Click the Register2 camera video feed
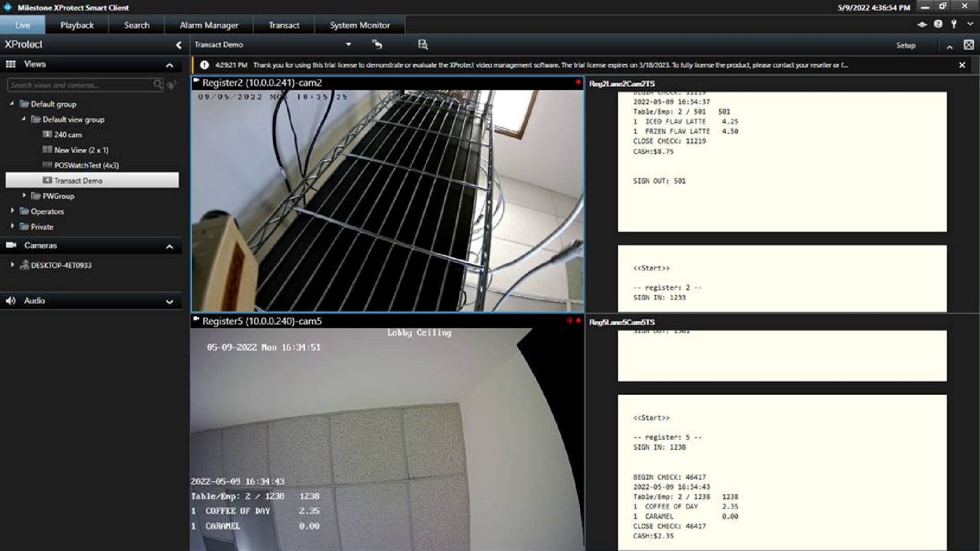Screen dimensions: 980x551 pyautogui.click(x=387, y=201)
